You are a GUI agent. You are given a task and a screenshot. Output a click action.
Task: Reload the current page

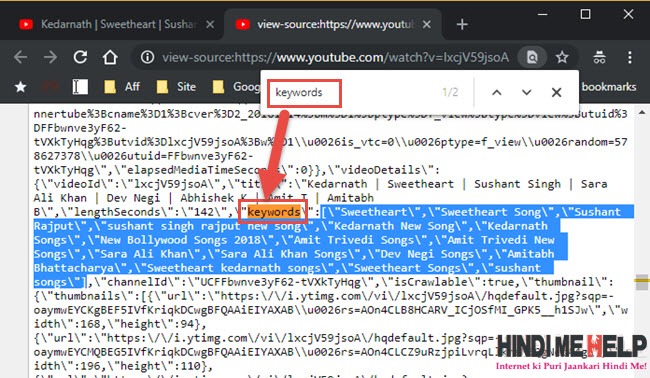(80, 57)
